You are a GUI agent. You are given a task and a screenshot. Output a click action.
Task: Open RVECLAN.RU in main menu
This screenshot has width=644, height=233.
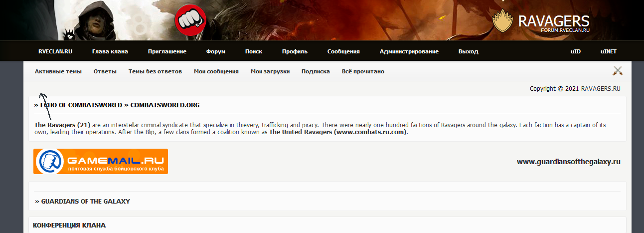(x=55, y=51)
